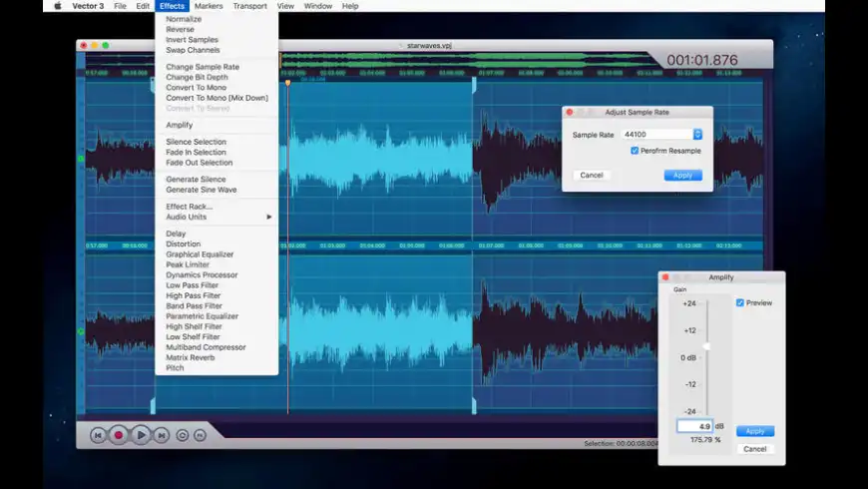Image resolution: width=868 pixels, height=489 pixels.
Task: Toggle the Preview checkbox in Amplify
Action: click(x=739, y=302)
